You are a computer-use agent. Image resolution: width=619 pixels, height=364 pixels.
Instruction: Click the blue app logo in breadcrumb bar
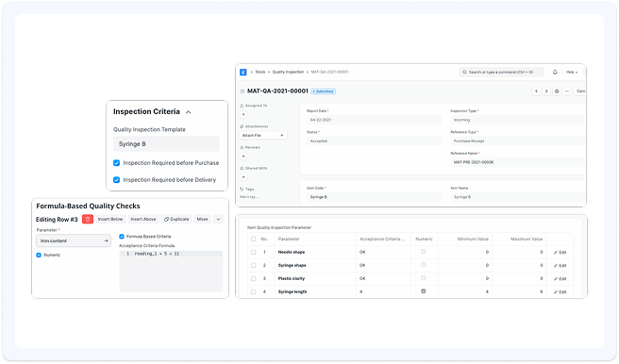click(243, 73)
